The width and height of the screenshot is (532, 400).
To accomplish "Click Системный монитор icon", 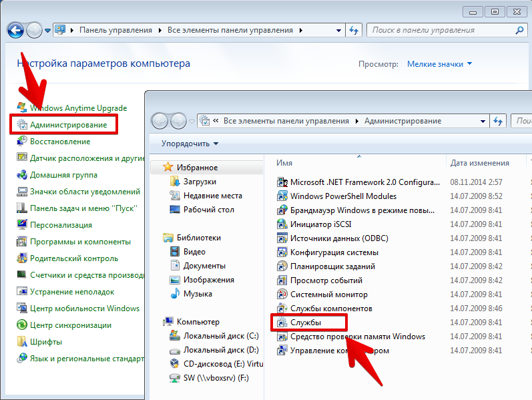I will click(282, 294).
